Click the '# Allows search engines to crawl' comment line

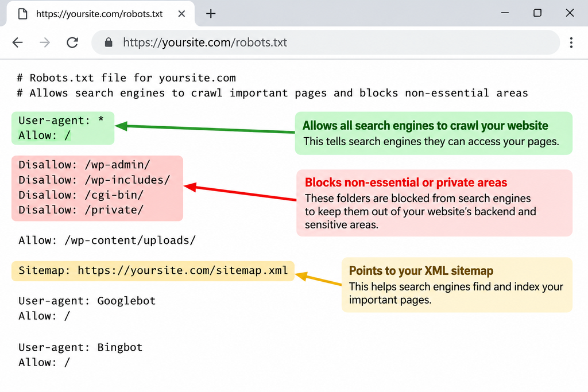(x=272, y=93)
